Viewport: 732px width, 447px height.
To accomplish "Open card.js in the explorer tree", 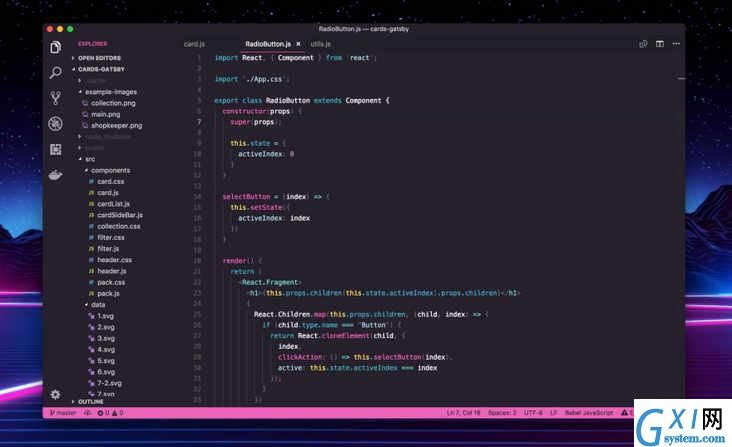I will (108, 193).
